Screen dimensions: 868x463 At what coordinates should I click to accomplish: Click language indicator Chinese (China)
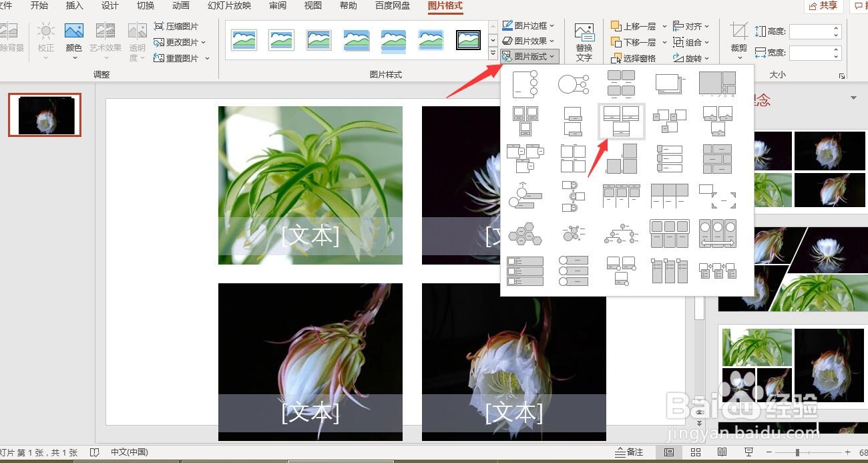(x=130, y=452)
